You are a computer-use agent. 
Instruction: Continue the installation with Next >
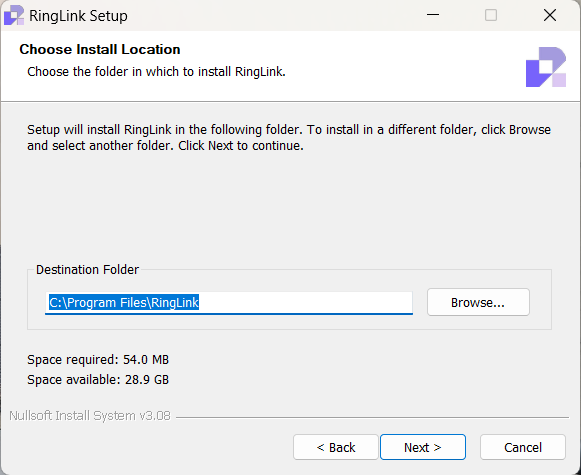(x=423, y=447)
